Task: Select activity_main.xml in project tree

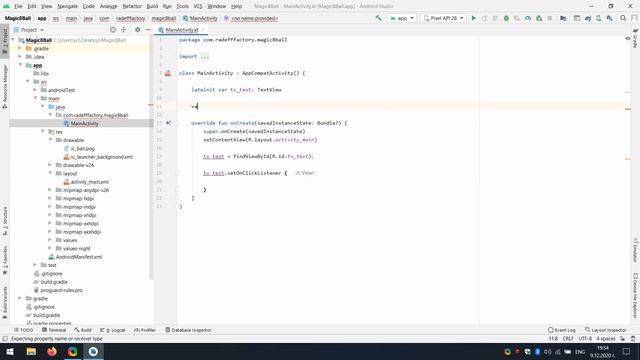Action: [90, 182]
